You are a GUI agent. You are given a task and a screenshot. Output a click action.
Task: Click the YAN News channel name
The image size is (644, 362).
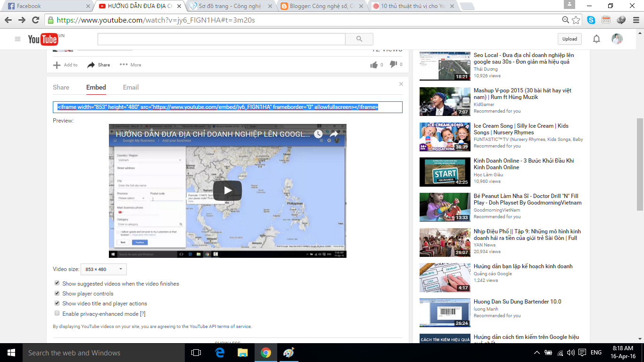pyautogui.click(x=485, y=245)
